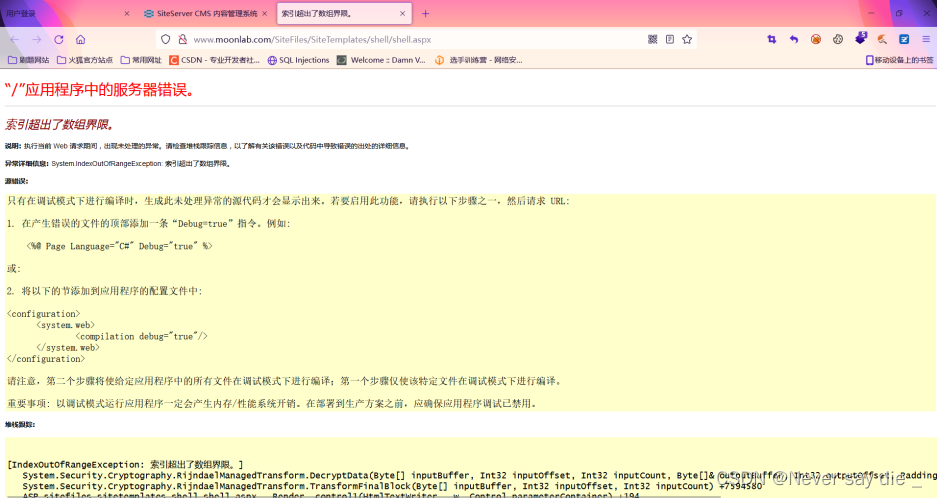Close the SiteServer CMS tab

point(265,13)
